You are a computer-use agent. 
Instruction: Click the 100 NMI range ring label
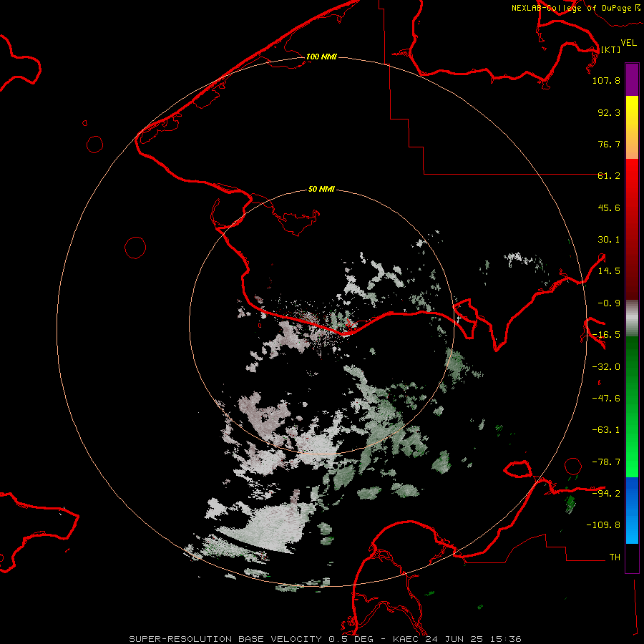coord(321,57)
